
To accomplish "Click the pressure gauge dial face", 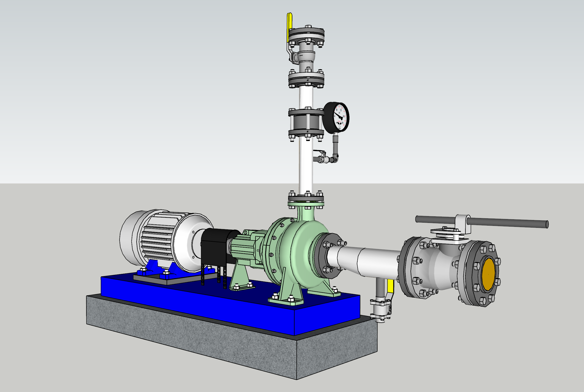I will coord(340,117).
